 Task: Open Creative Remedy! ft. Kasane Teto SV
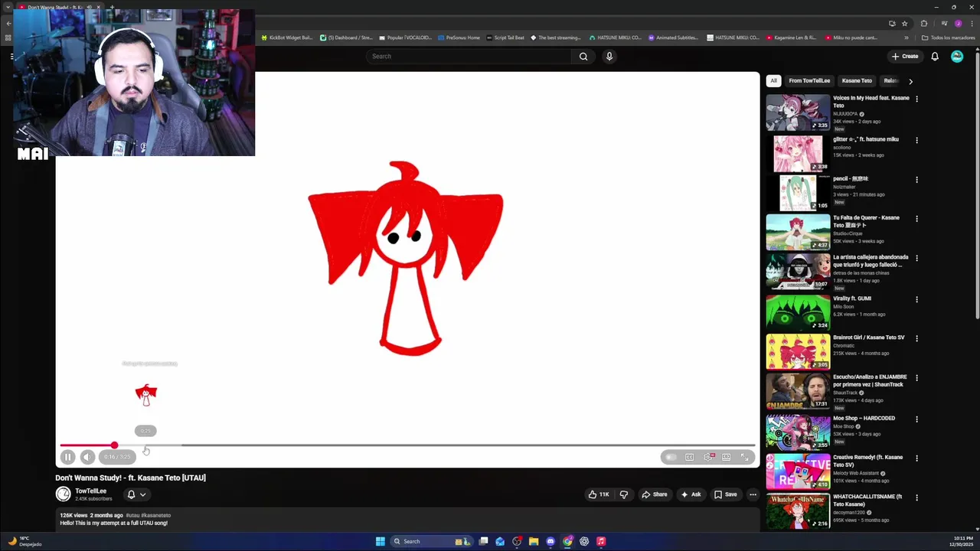coord(868,461)
